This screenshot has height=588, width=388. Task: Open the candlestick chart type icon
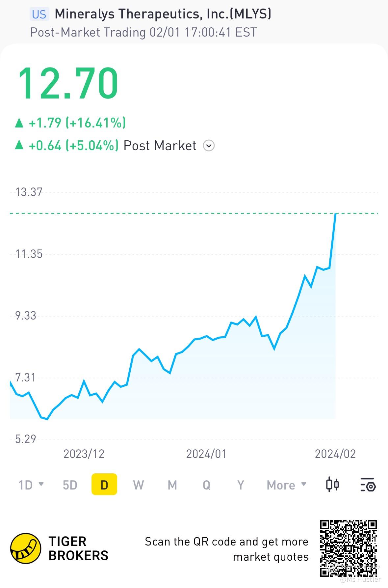(x=332, y=485)
